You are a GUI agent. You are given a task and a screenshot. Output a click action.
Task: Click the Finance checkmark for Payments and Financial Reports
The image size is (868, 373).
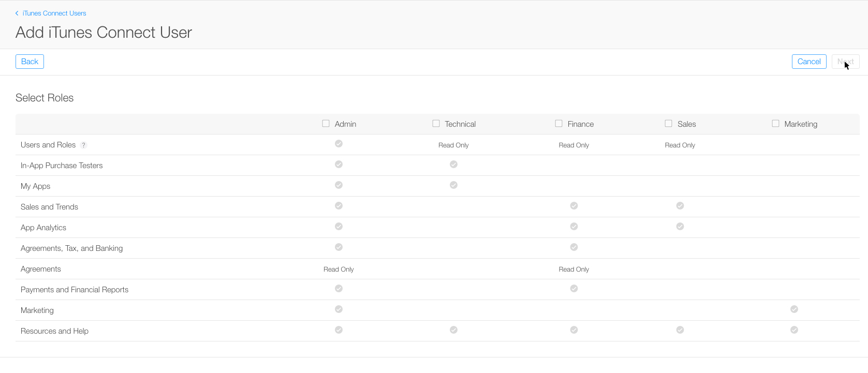coord(574,288)
